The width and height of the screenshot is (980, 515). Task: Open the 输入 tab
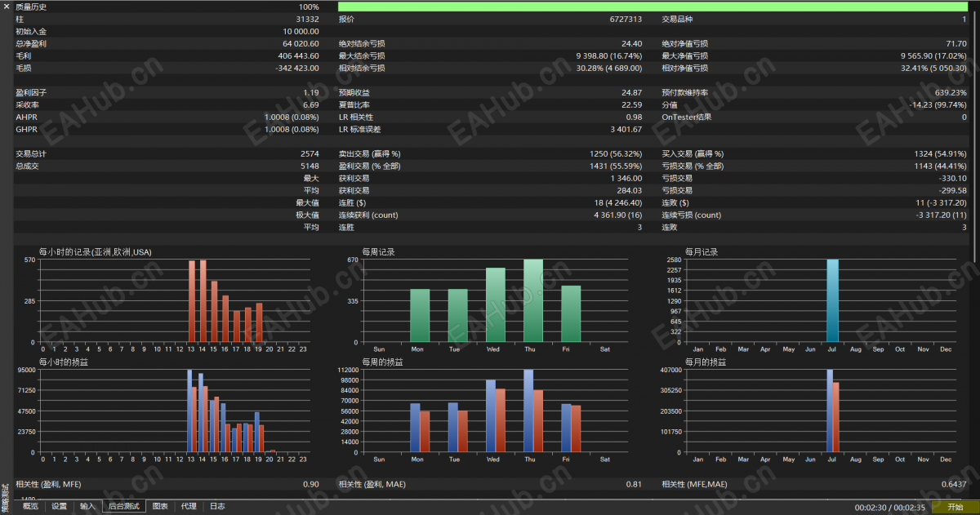[x=87, y=506]
